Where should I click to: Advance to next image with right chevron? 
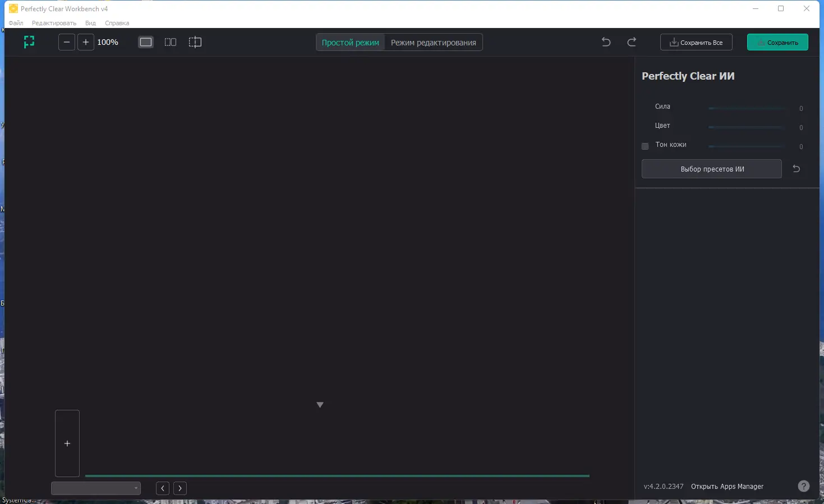[x=179, y=488]
